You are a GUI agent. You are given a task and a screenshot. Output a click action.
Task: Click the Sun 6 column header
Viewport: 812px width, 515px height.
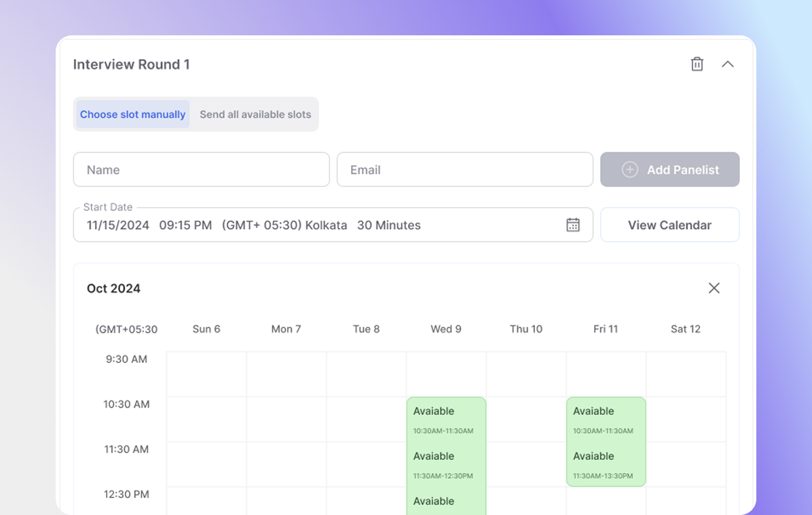(206, 329)
